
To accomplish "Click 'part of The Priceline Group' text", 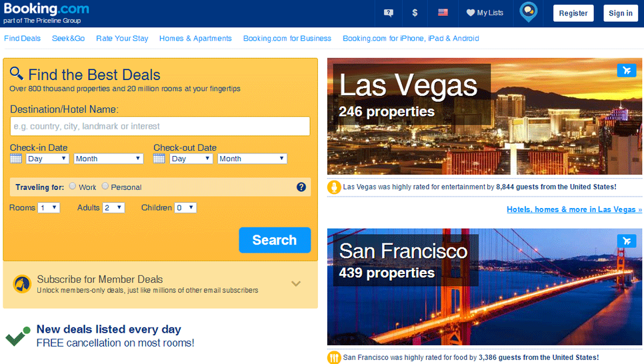I will (x=42, y=21).
